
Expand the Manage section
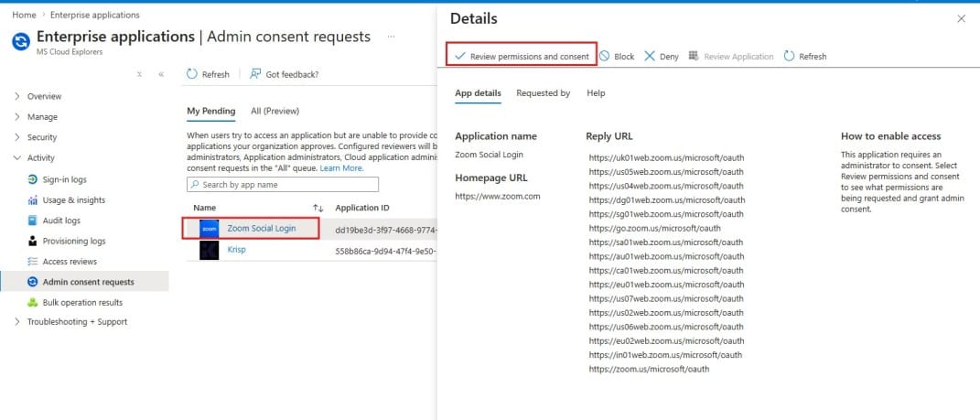[x=16, y=117]
